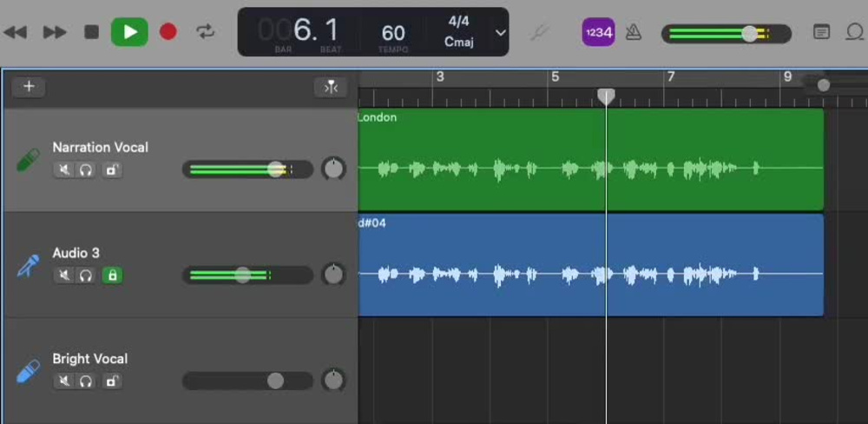Start recording with the red Record button

pyautogui.click(x=168, y=32)
